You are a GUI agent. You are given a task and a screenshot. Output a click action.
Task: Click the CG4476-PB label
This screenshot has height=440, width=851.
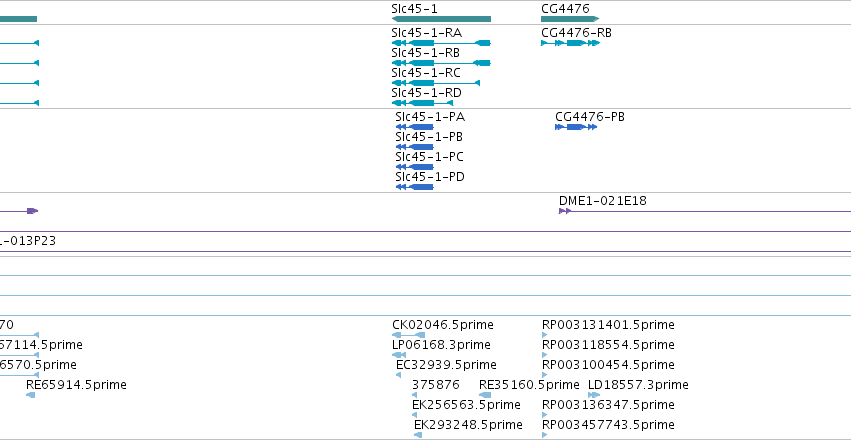[x=590, y=117]
